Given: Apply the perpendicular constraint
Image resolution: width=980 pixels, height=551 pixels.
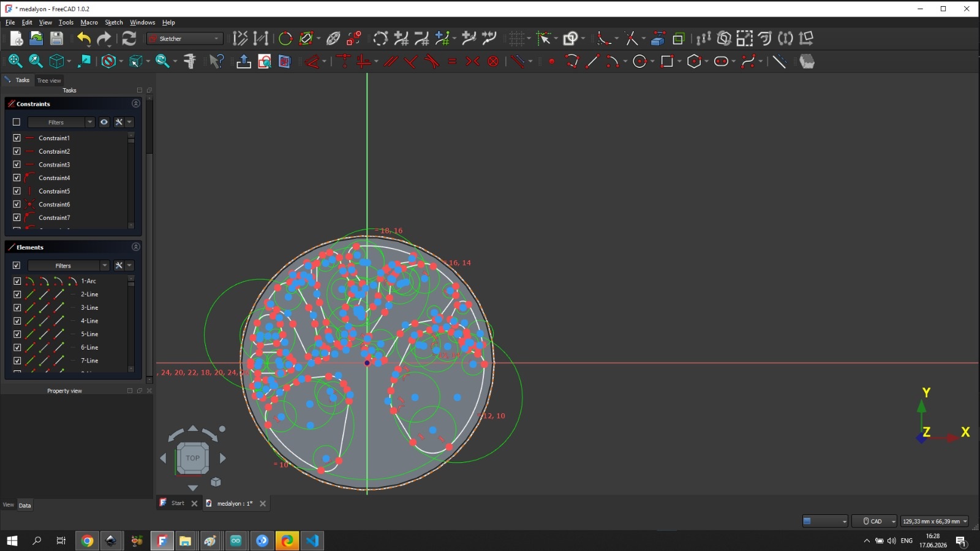Looking at the screenshot, I should click(411, 61).
